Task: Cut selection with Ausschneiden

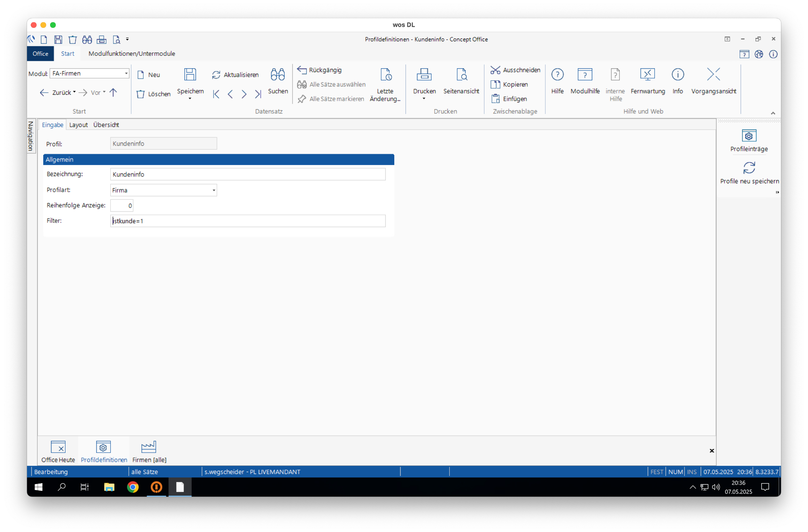Action: [515, 70]
